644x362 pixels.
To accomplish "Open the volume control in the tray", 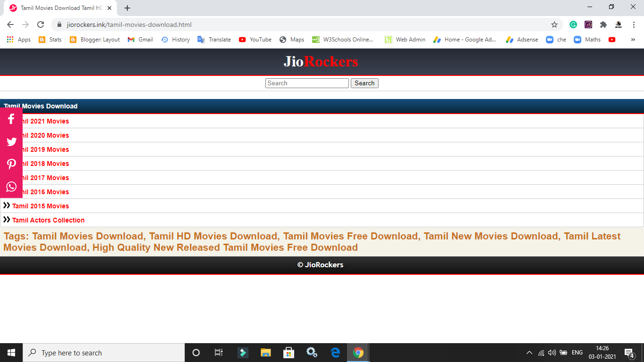I will click(x=552, y=353).
